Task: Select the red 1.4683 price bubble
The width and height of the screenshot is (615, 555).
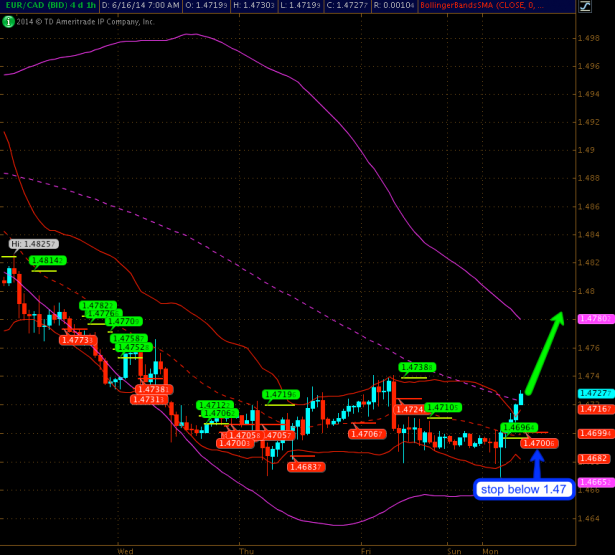Action: point(306,467)
